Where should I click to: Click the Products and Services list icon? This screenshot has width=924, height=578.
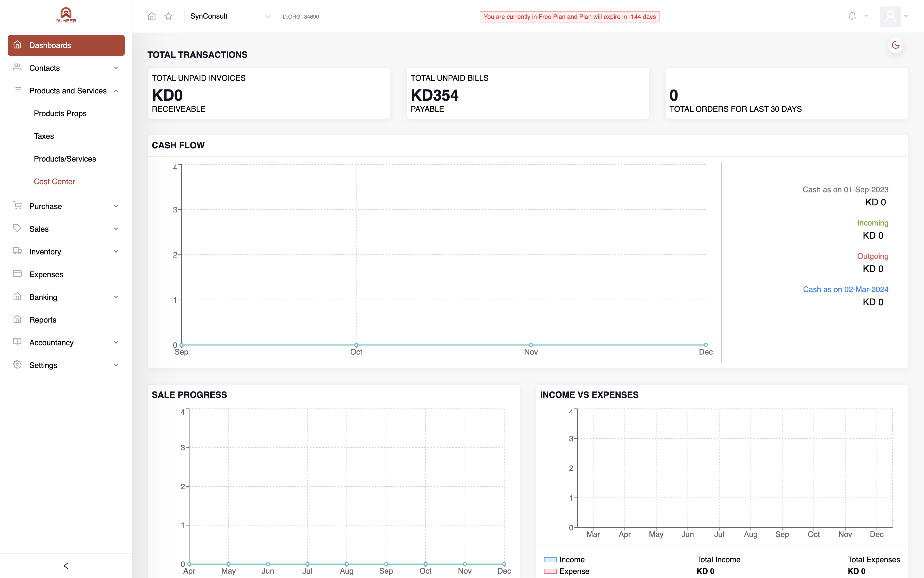coord(17,90)
